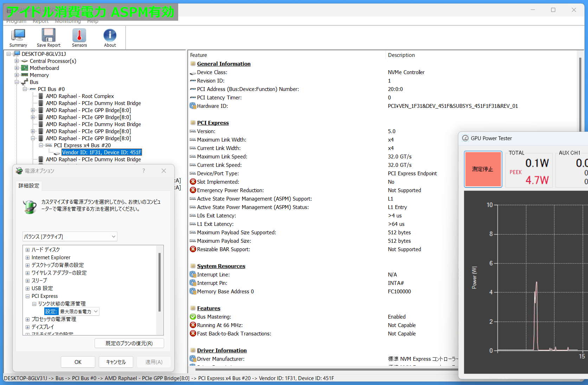Click 既定のプランの復元(R) button
The height and width of the screenshot is (385, 588).
coord(129,343)
